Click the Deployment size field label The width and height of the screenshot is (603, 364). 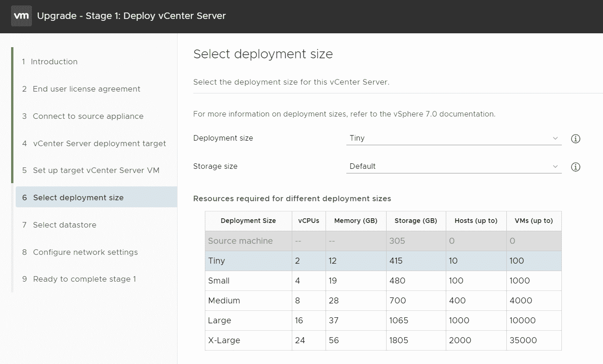[223, 138]
